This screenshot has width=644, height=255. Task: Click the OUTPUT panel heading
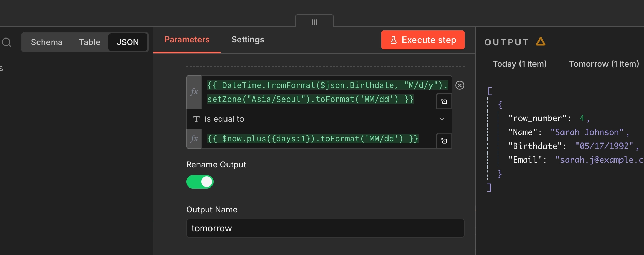pos(507,42)
